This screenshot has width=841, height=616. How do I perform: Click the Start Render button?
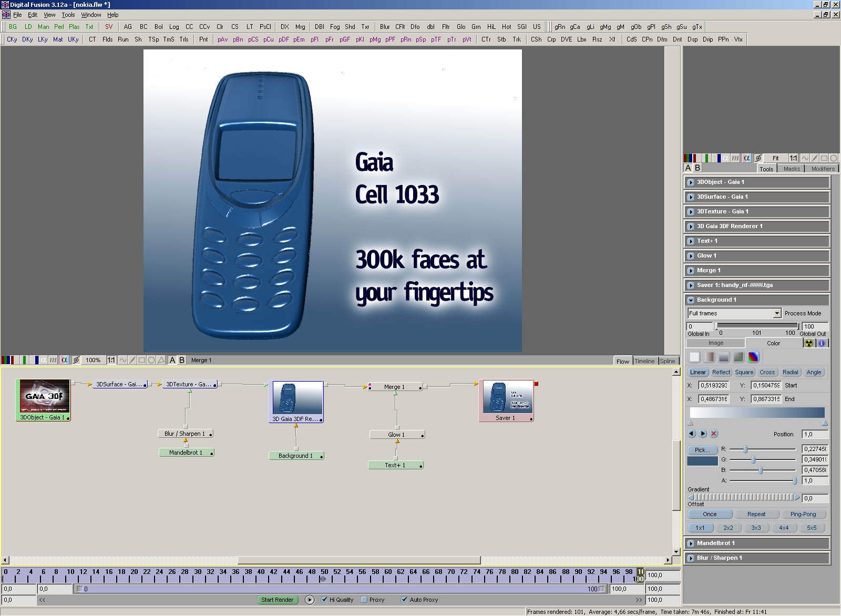coord(278,600)
